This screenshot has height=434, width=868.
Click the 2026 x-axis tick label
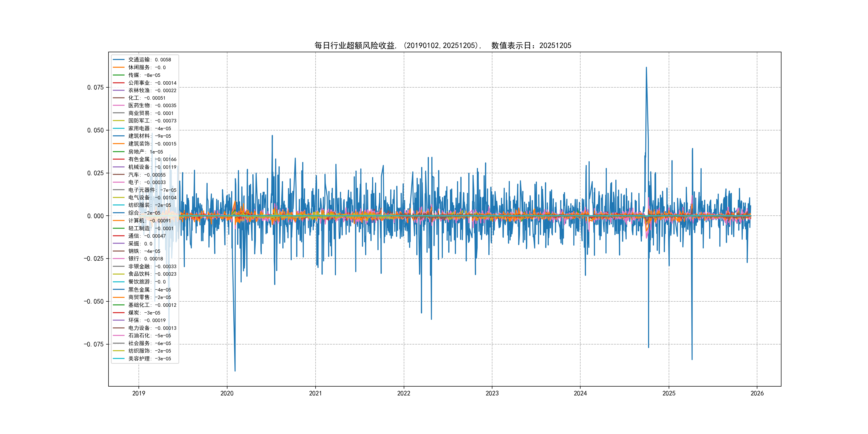click(757, 393)
